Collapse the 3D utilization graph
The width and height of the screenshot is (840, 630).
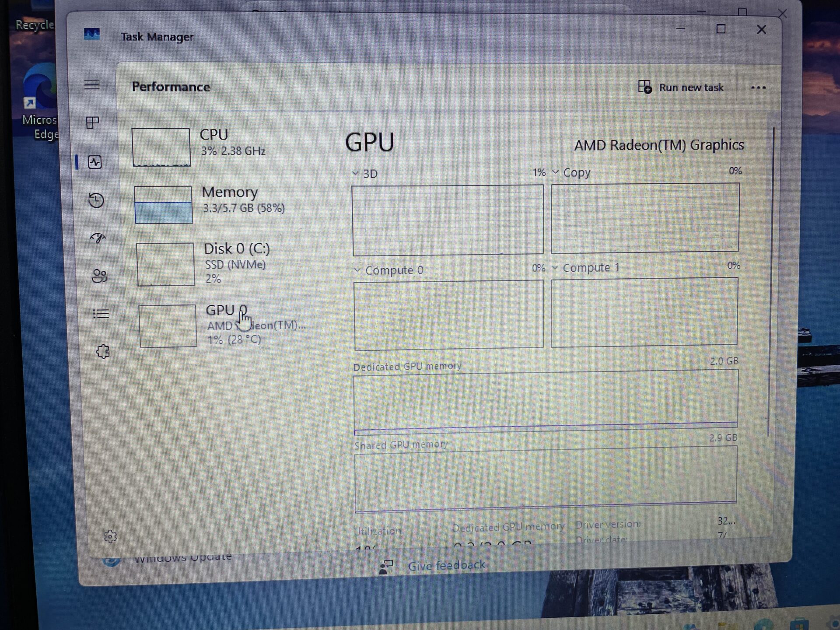point(355,173)
